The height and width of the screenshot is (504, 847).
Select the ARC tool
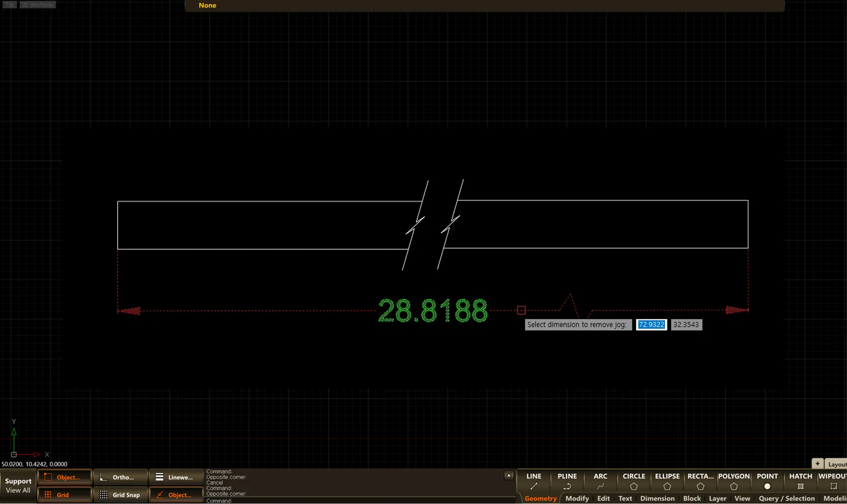click(x=600, y=481)
